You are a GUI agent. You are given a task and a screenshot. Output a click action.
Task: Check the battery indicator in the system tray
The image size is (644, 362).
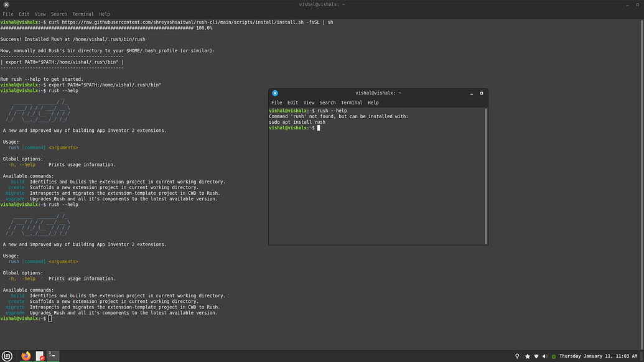[x=554, y=356]
